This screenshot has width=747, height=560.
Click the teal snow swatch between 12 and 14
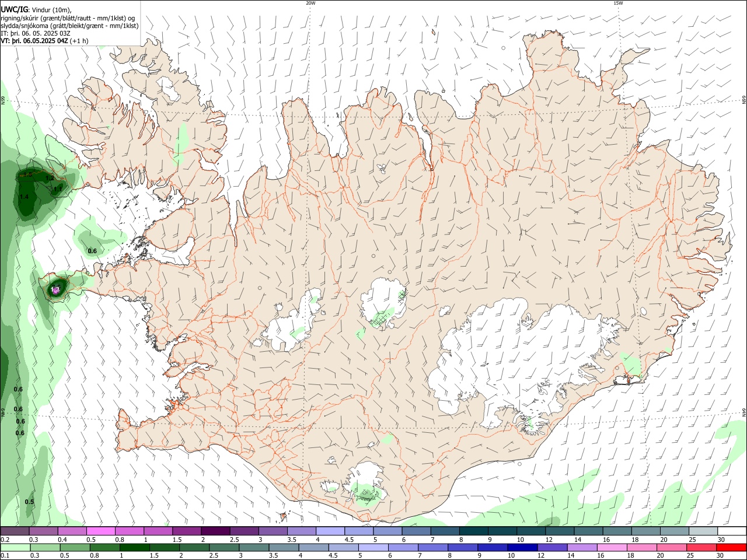(560, 531)
